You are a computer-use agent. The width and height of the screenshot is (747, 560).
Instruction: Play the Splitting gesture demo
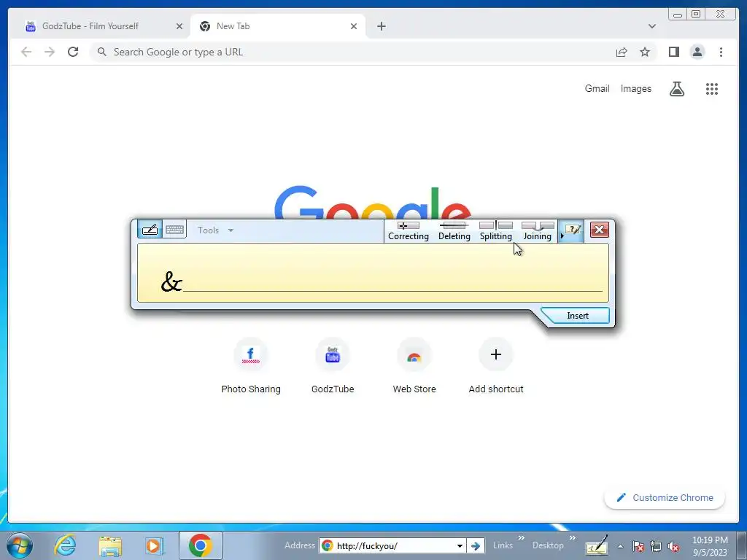coord(495,231)
